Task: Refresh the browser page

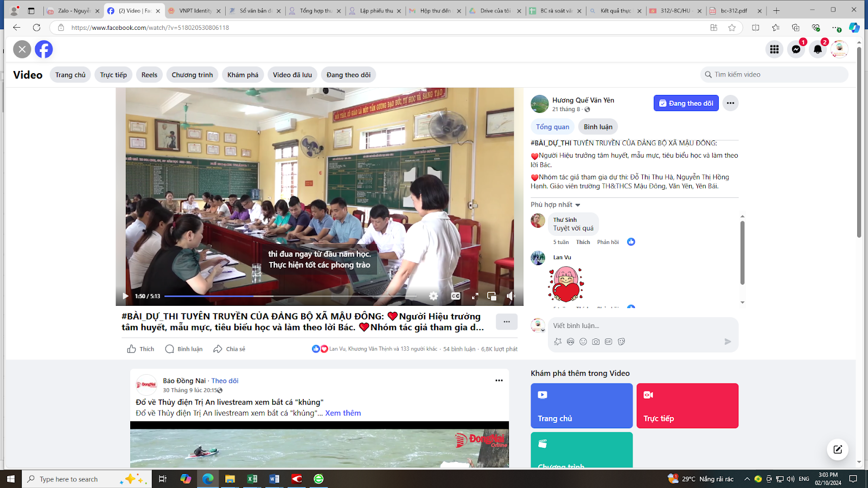Action: [x=36, y=28]
